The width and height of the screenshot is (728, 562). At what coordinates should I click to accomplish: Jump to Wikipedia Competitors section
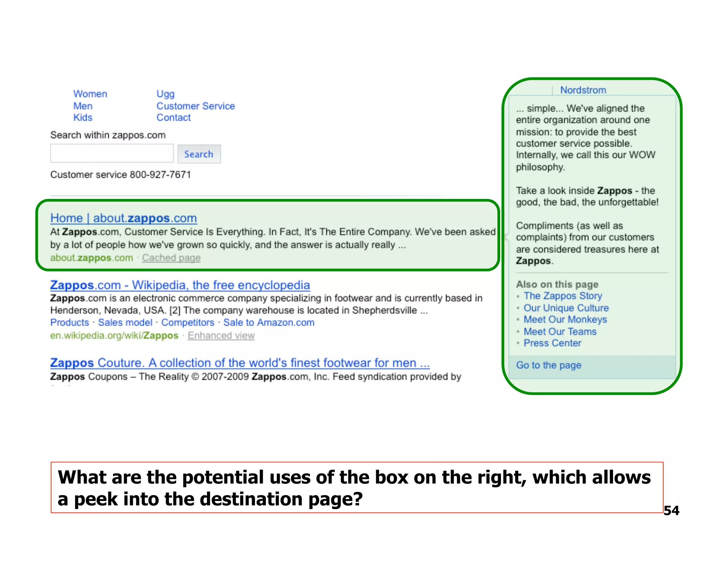pos(188,322)
